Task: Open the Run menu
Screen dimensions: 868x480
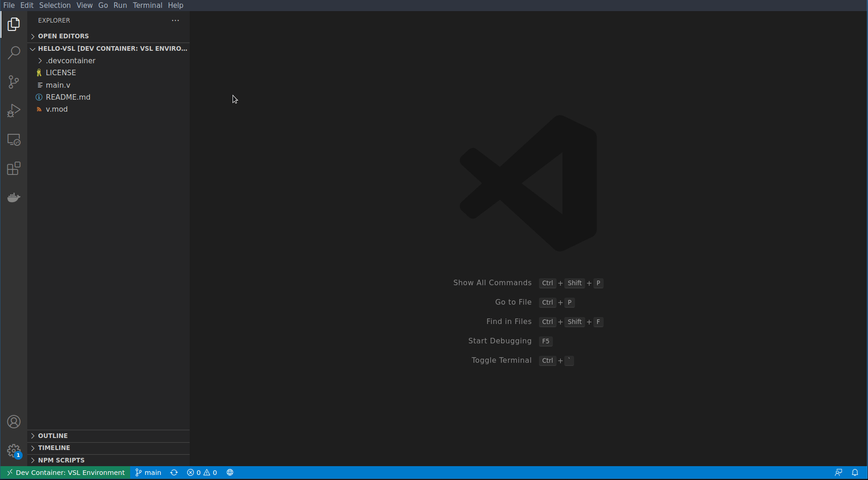Action: [120, 5]
